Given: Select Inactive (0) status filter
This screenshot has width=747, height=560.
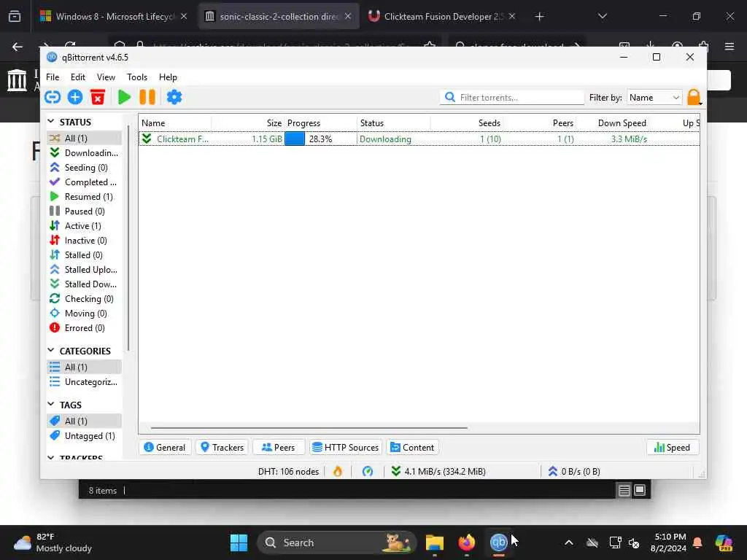Looking at the screenshot, I should 85,241.
